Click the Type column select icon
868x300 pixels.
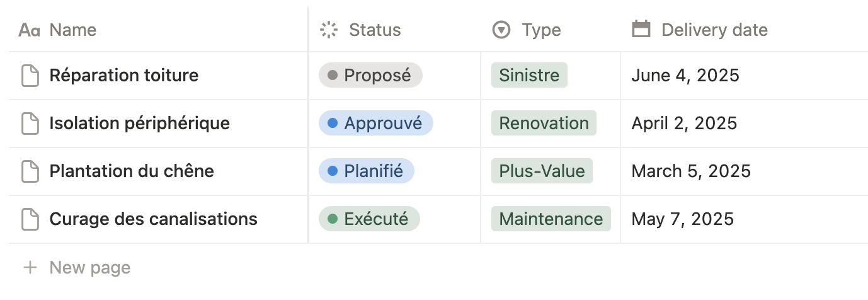[501, 30]
